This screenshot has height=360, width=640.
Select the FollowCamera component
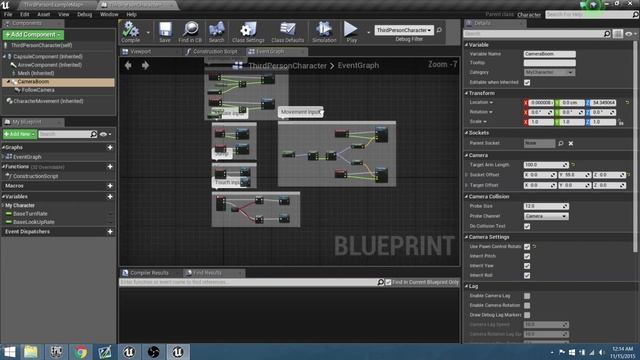[38, 90]
